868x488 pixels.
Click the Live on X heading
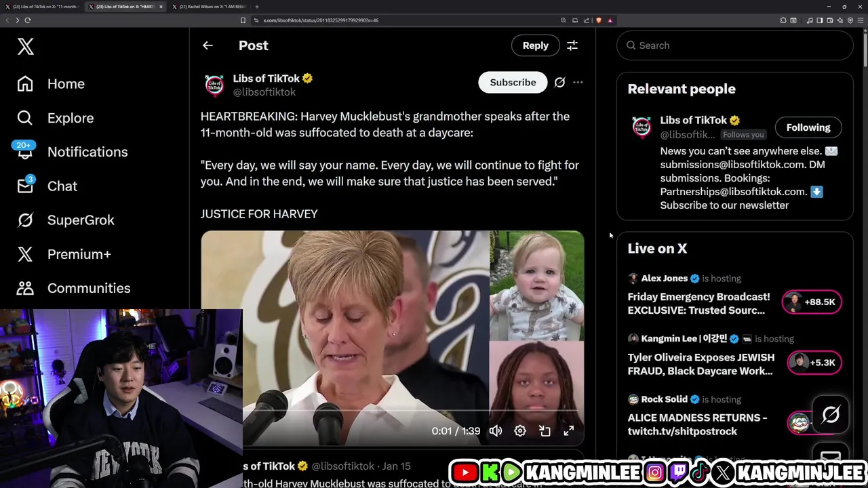point(657,249)
